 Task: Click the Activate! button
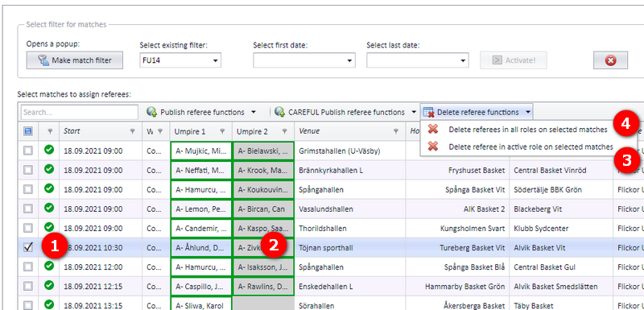click(514, 60)
